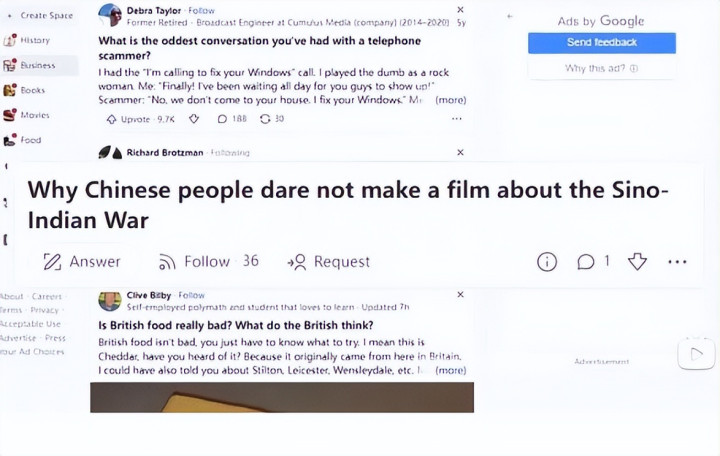Viewport: 720px width, 456px height.
Task: Click Answer on the Sino-Indian War question
Action: click(82, 261)
